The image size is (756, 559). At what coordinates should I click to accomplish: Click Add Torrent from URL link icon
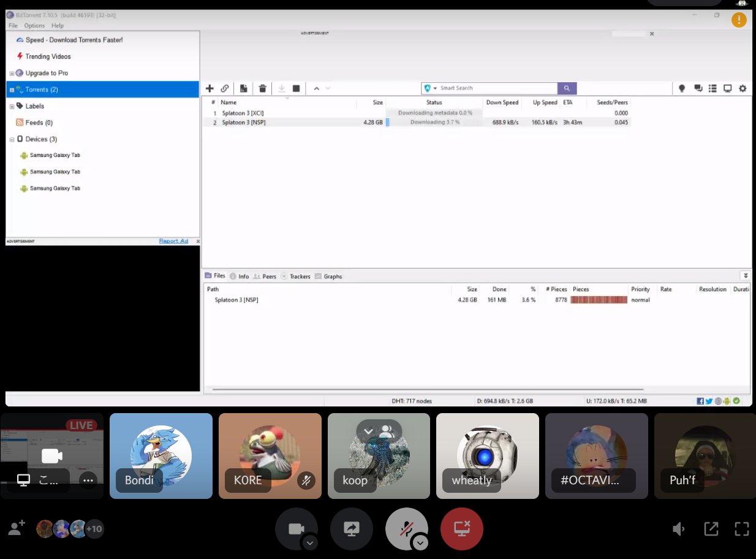coord(225,88)
